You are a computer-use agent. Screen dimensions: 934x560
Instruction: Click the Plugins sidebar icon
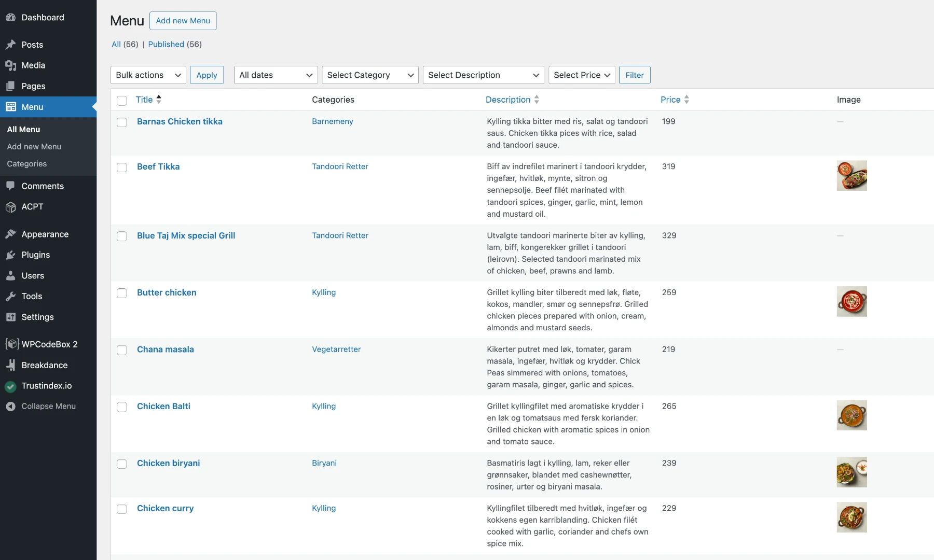[11, 255]
